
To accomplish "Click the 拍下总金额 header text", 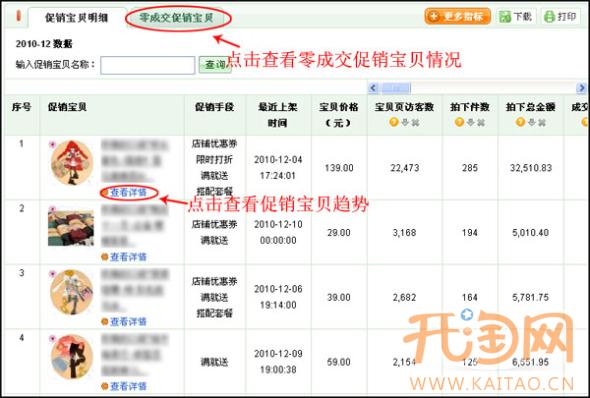I will pos(531,107).
